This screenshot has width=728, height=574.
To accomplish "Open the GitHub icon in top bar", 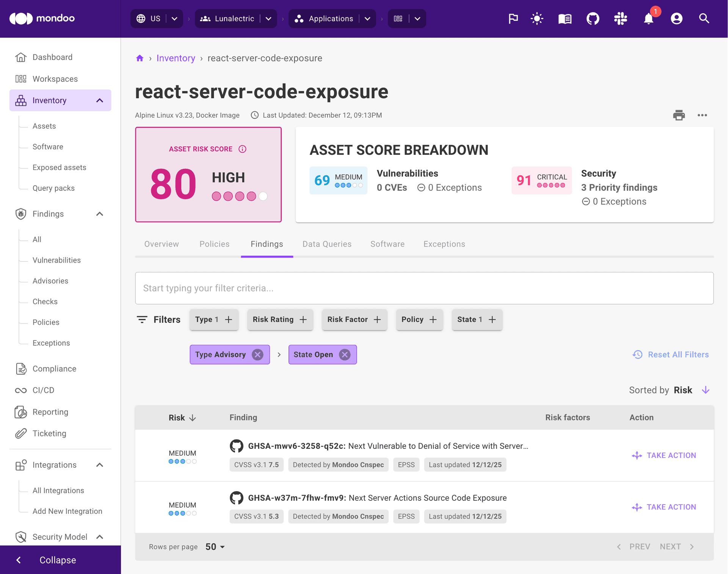I will tap(593, 18).
